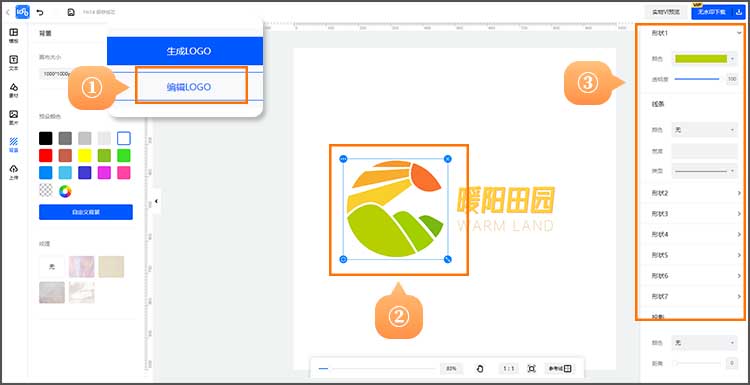
Task: Click the save icon in top bar
Action: (x=71, y=12)
